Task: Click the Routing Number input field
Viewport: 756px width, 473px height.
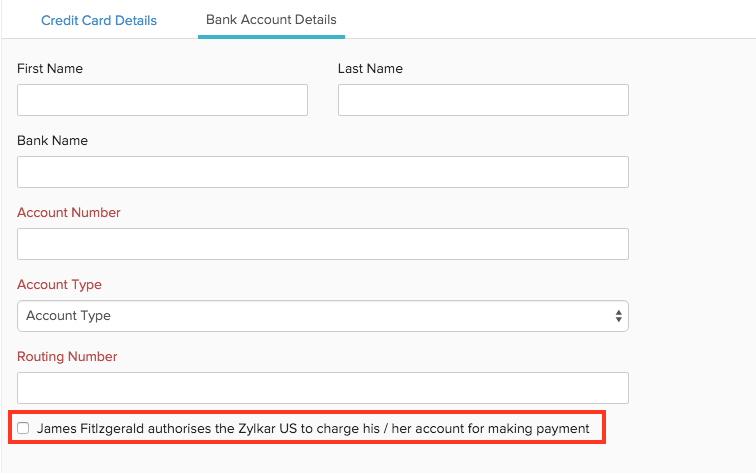Action: tap(323, 388)
